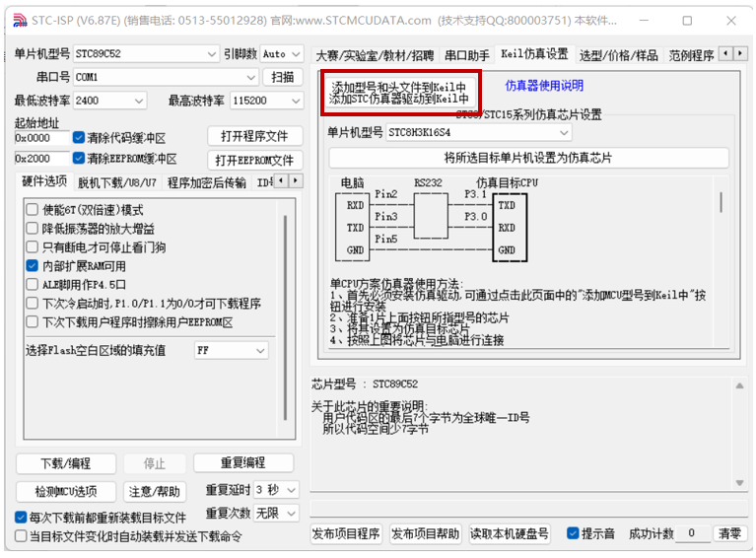Select 硬件选项 tab
The image size is (756, 558).
(x=44, y=181)
